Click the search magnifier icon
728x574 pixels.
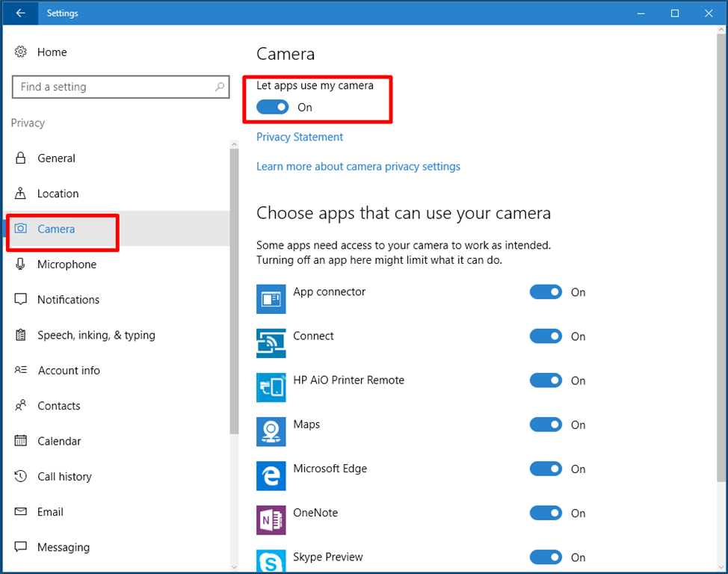(x=220, y=87)
